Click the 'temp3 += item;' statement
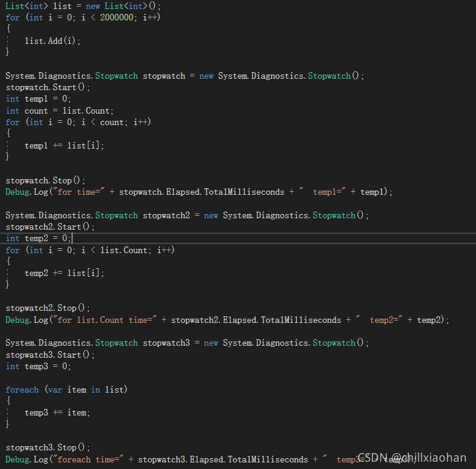 tap(57, 412)
